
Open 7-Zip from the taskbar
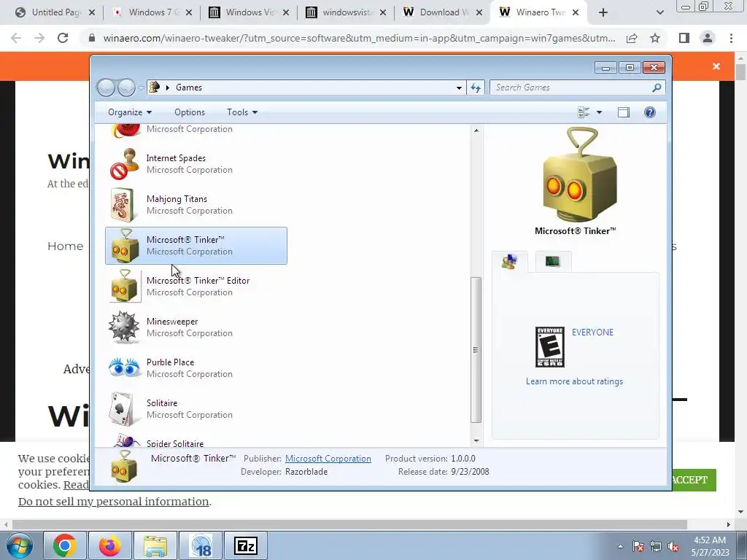[x=245, y=545]
